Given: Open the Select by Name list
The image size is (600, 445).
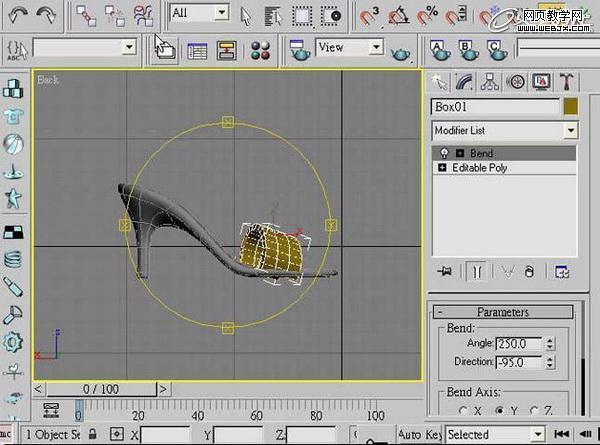Looking at the screenshot, I should pos(273,16).
